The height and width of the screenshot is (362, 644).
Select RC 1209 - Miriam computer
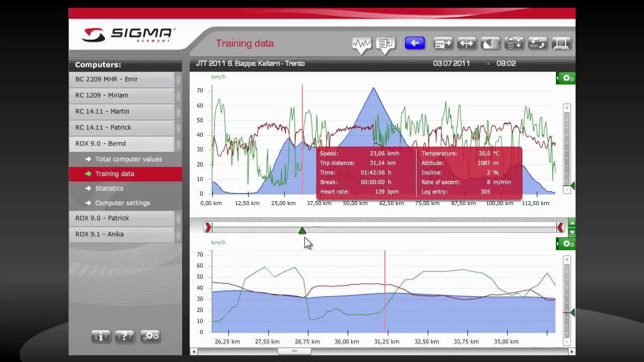point(123,96)
